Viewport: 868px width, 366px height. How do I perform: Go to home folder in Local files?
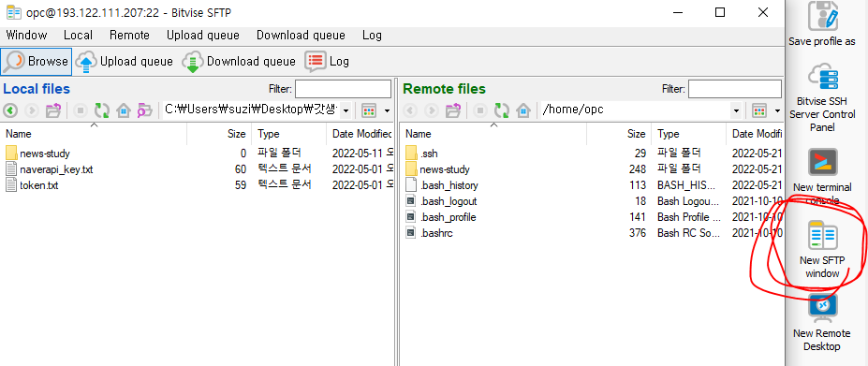[x=123, y=110]
